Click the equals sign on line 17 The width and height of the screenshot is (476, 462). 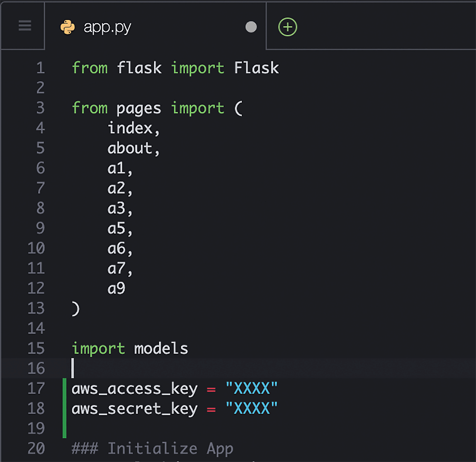tap(211, 390)
